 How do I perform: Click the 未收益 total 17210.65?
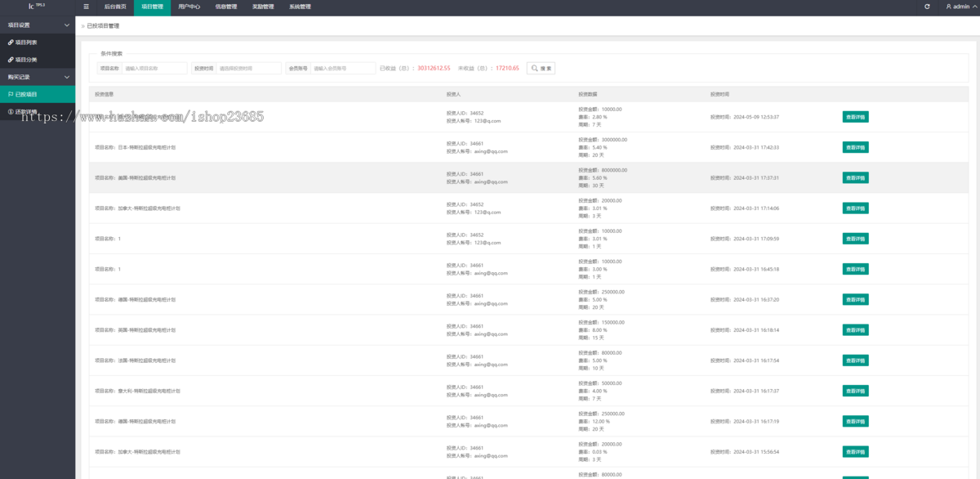click(507, 69)
